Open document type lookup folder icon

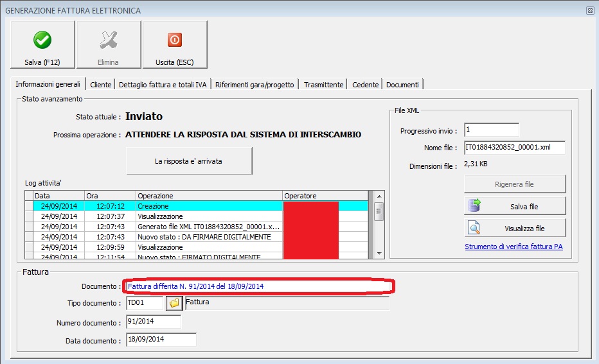click(174, 303)
